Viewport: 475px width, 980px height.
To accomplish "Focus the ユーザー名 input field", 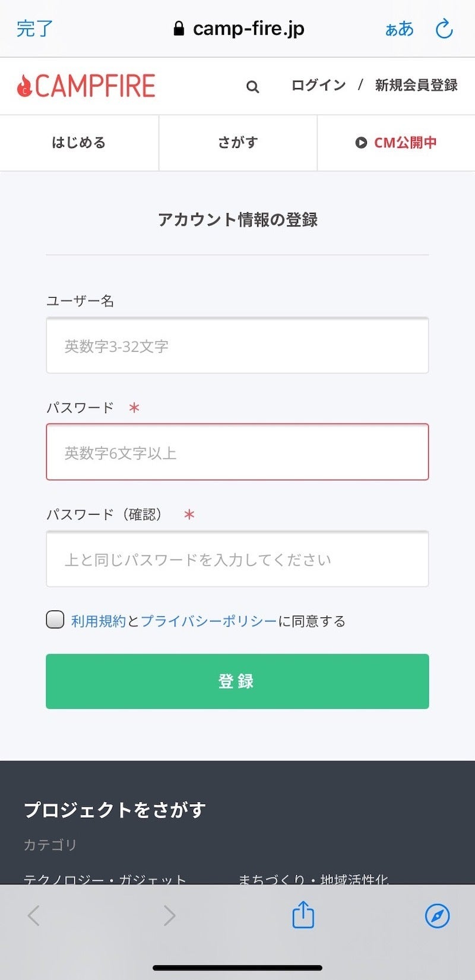I will point(237,346).
